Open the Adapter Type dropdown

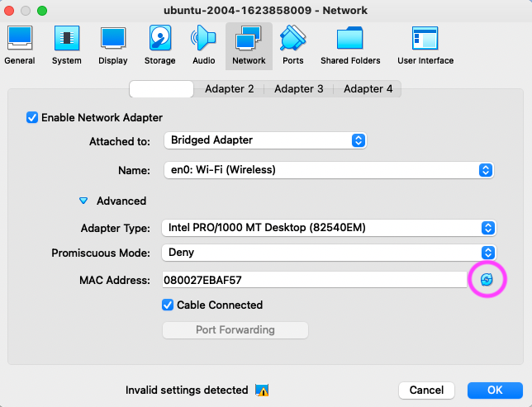[x=328, y=227]
